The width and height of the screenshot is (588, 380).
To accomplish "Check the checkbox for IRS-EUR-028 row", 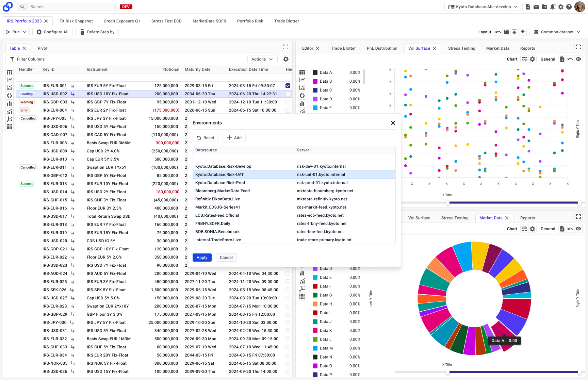I will (x=288, y=306).
